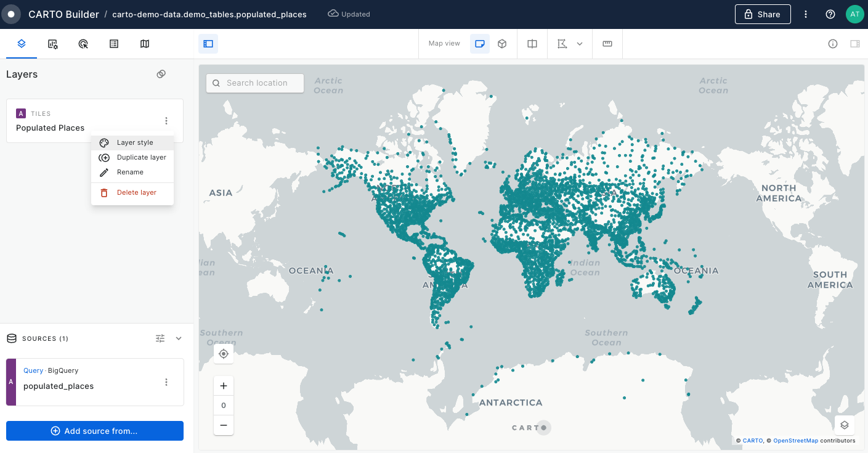Select the feature selection tool icon
The height and width of the screenshot is (453, 868).
pyautogui.click(x=562, y=44)
